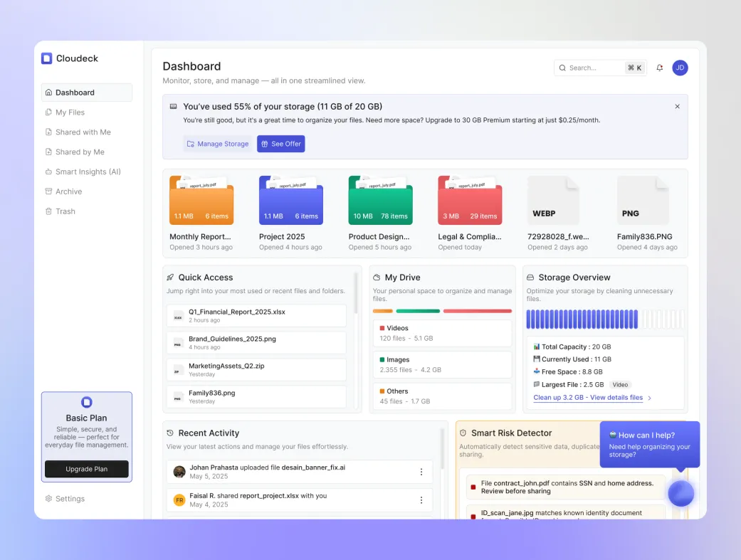Screen dimensions: 741x560
Task: Dismiss the storage usage banner
Action: 677,106
